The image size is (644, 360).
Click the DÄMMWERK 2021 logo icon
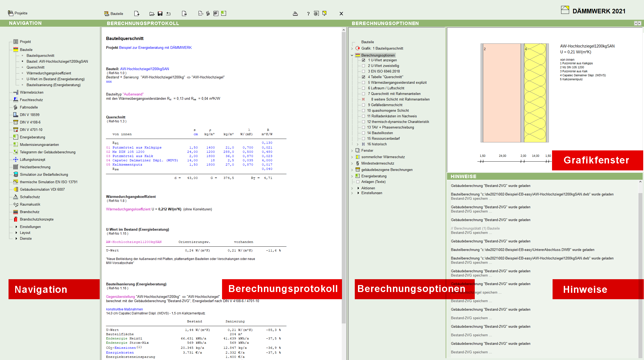pos(565,10)
